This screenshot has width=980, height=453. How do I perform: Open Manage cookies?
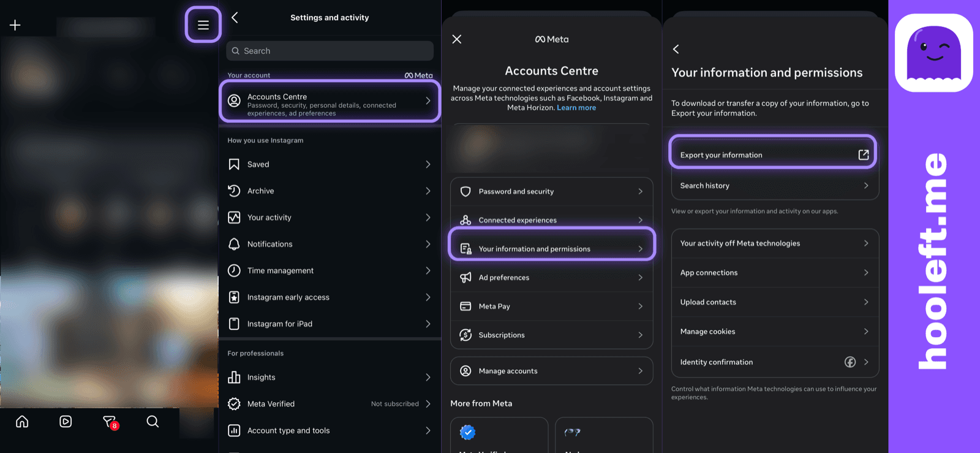[x=775, y=332]
